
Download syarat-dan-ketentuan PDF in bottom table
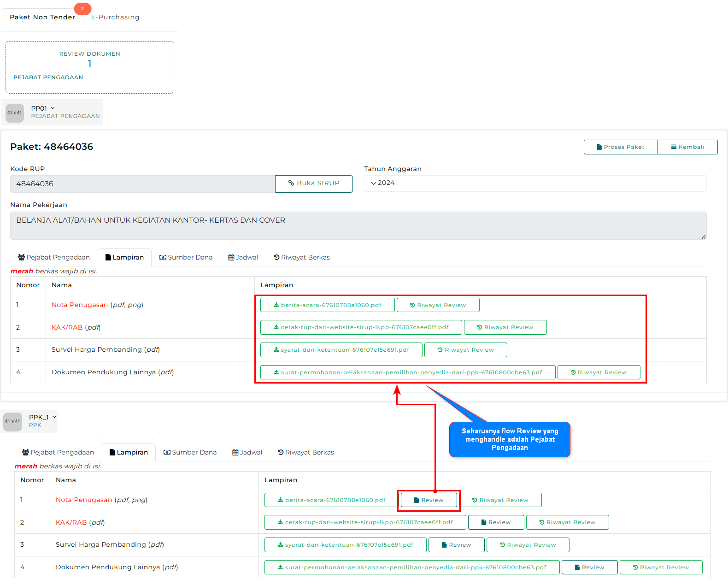[345, 545]
